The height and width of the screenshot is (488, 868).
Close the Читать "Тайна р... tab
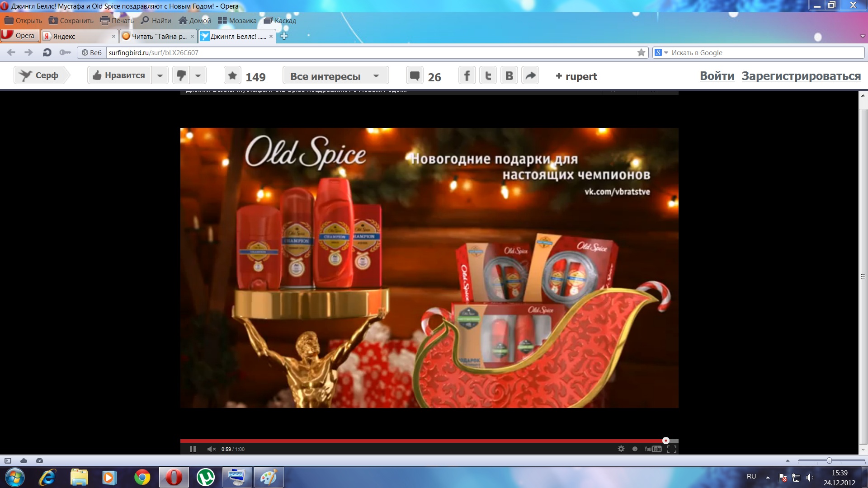click(192, 37)
